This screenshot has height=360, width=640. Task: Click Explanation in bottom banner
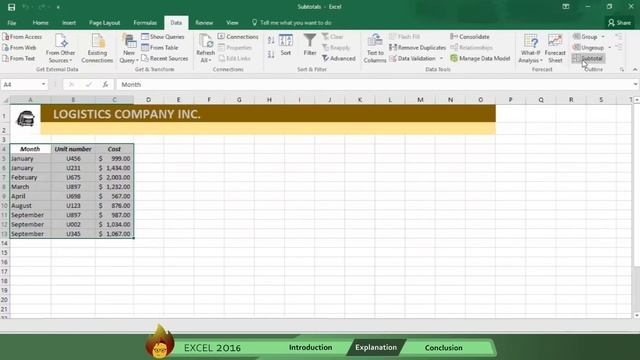[376, 347]
